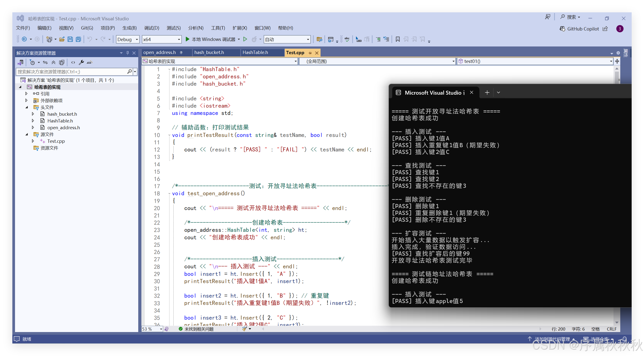
Task: Click the bookmark toggle icon in the toolbar
Action: click(x=398, y=39)
